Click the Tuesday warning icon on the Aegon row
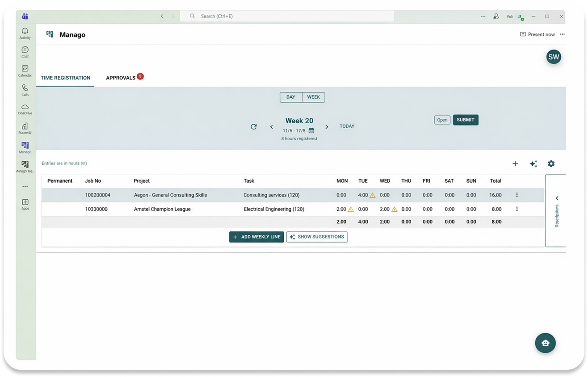 [x=373, y=195]
